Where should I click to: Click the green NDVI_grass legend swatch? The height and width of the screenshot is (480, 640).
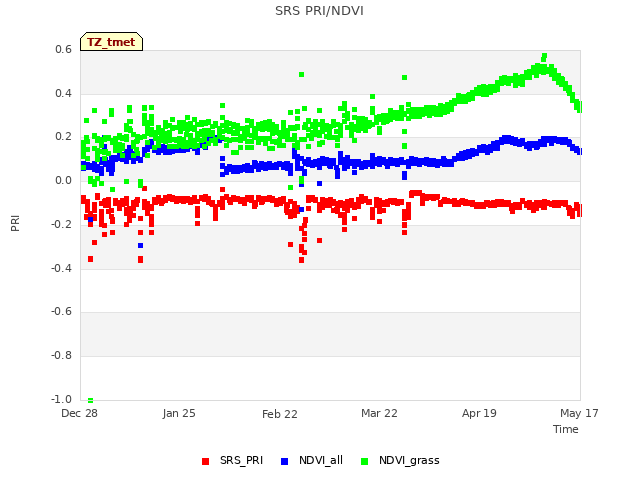point(364,461)
